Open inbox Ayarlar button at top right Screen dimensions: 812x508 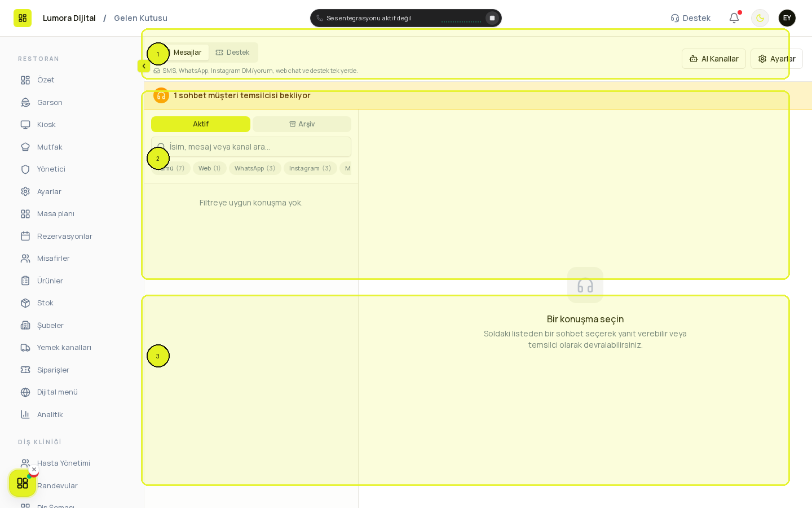click(776, 59)
